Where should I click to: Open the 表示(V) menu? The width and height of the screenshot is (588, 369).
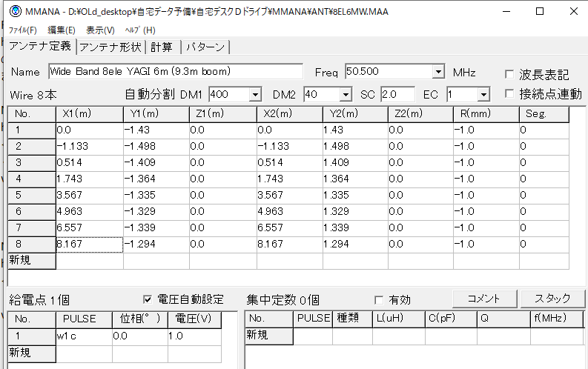(x=100, y=30)
